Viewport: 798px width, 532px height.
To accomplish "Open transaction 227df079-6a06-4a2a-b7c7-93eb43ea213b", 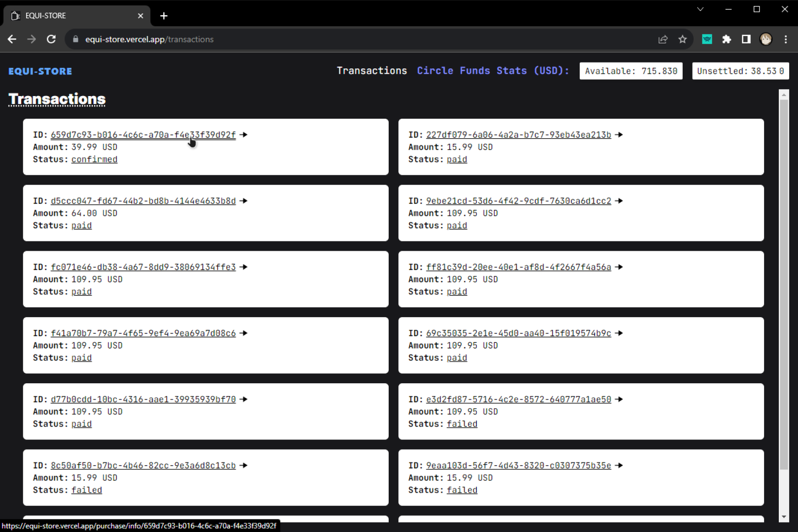I will tap(519, 135).
